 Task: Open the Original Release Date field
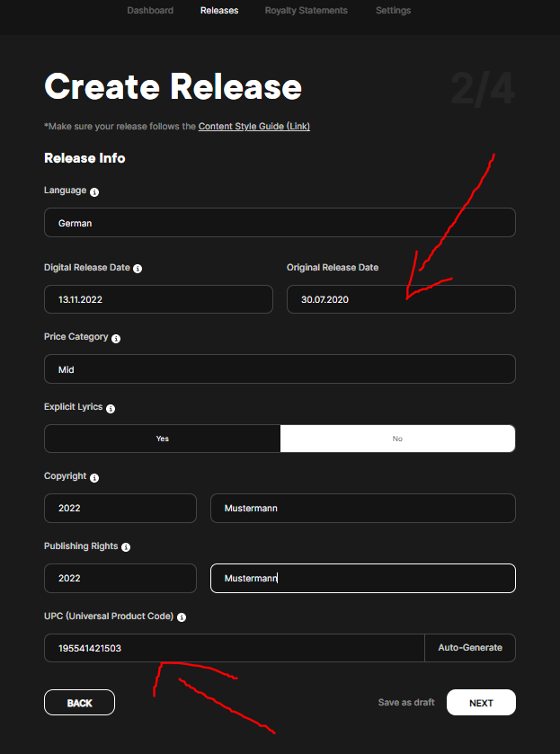401,299
